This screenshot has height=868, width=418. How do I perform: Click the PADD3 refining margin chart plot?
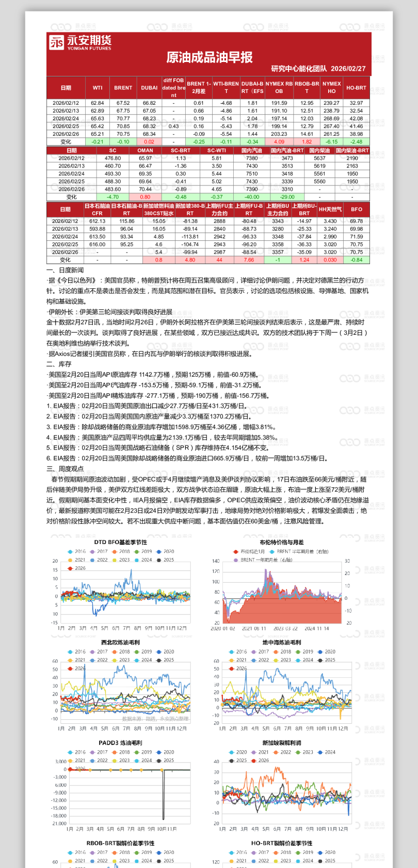coord(129,793)
